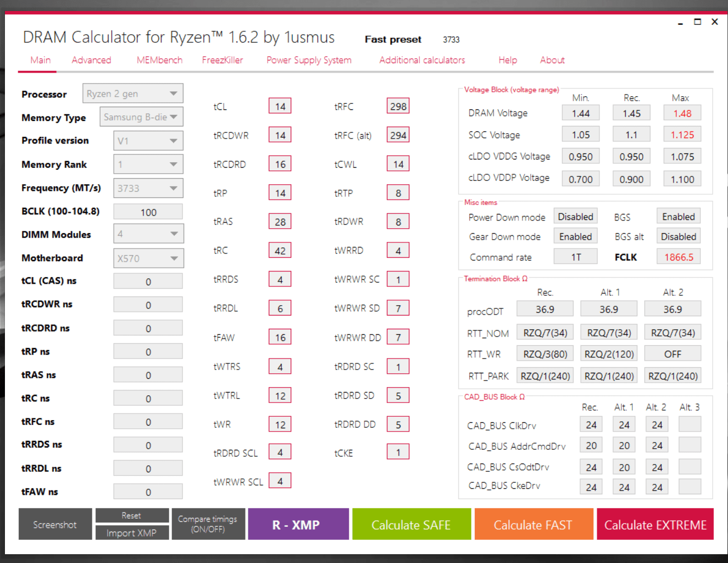Open the DIMM Modules dropdown
The height and width of the screenshot is (563, 728).
[148, 234]
